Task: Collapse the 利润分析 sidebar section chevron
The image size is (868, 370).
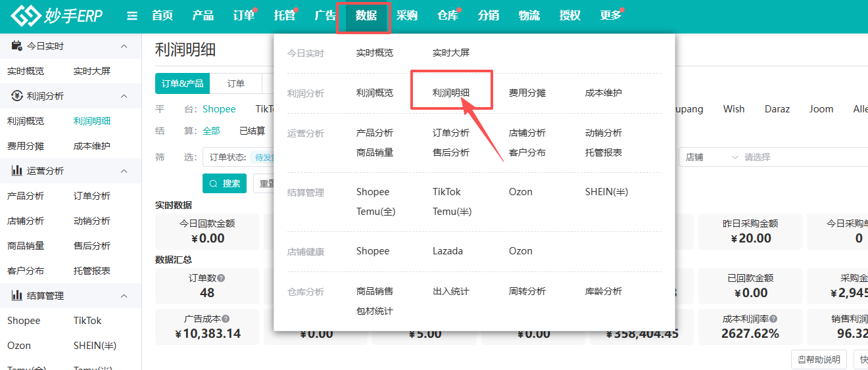Action: [124, 96]
